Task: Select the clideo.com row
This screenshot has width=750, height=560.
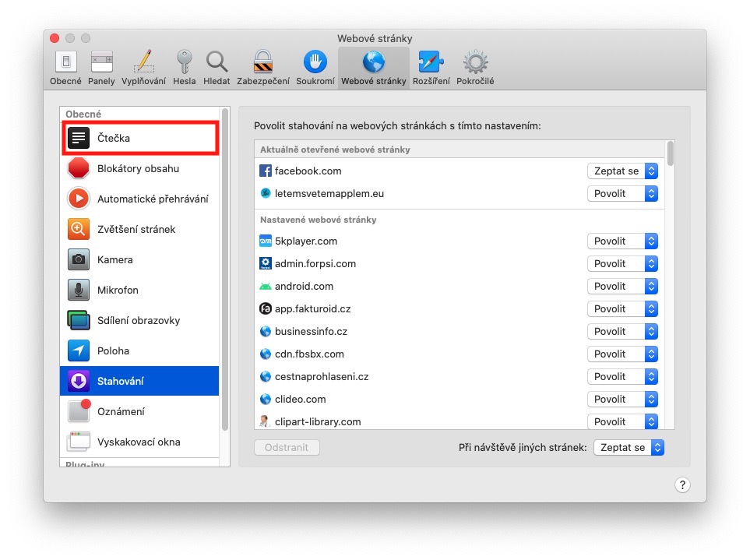Action: coord(460,400)
